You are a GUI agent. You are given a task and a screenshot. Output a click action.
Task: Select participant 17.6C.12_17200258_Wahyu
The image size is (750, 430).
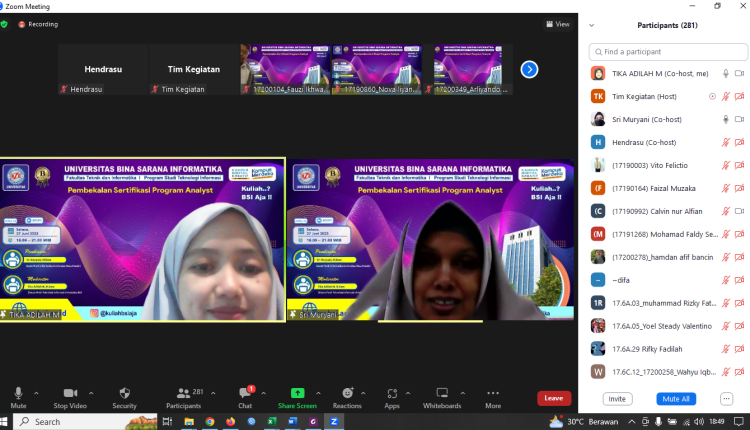coord(668,372)
